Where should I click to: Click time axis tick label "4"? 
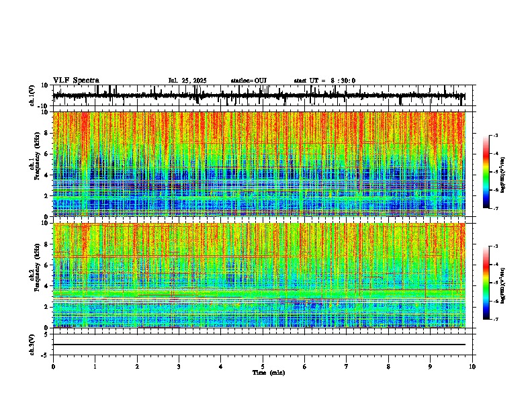coord(221,367)
